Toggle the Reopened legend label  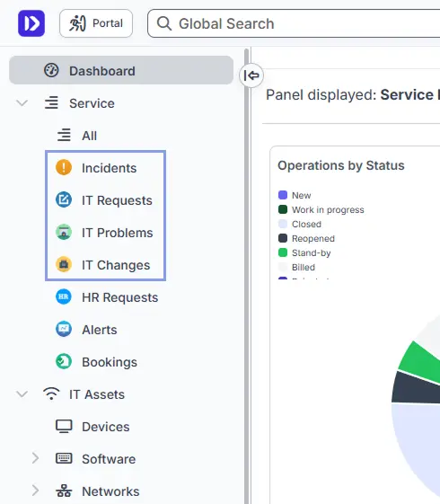pyautogui.click(x=313, y=238)
